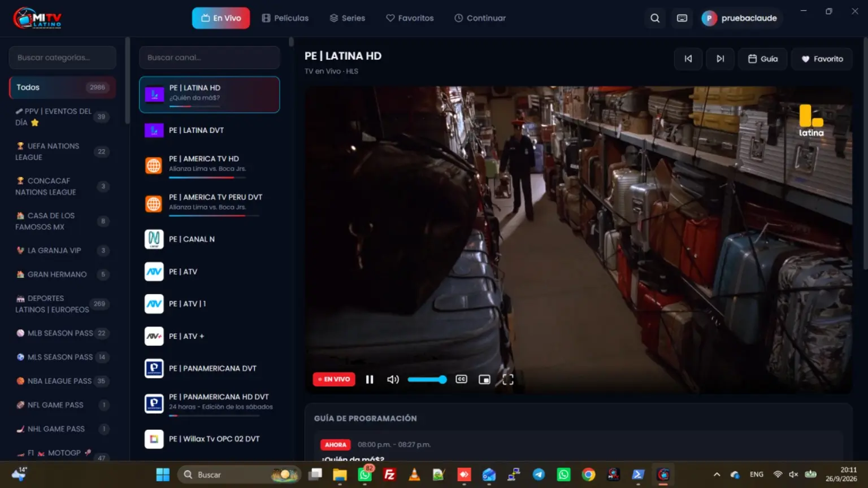Go to the Favoritos tab
Screen dimensions: 868x488
[410, 18]
